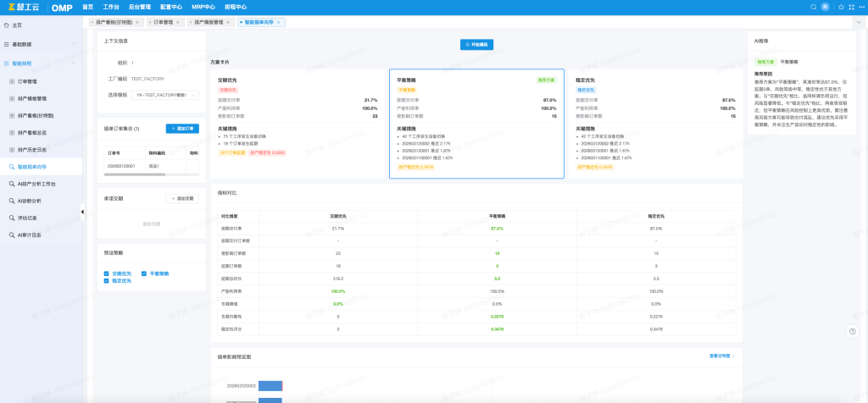Toggle fullscreen mode icon

tap(851, 7)
